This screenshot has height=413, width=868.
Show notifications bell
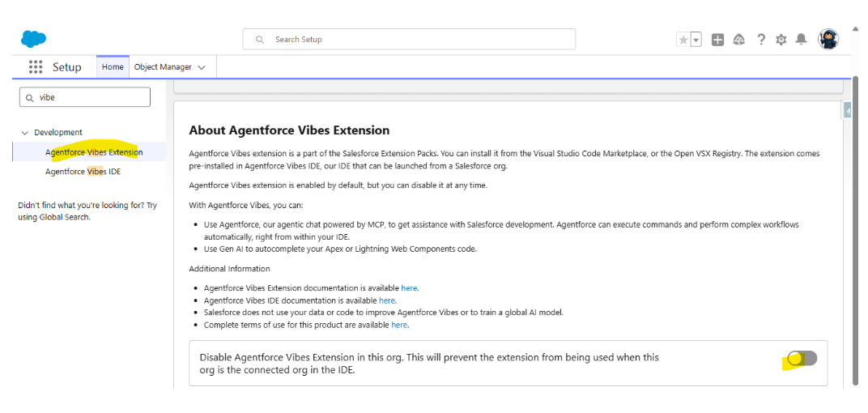coord(801,40)
